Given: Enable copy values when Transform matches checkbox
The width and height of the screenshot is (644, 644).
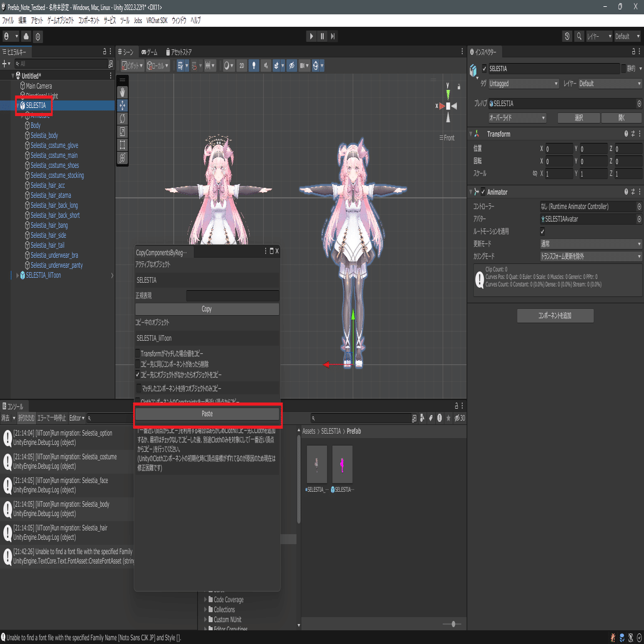Looking at the screenshot, I should (x=138, y=353).
